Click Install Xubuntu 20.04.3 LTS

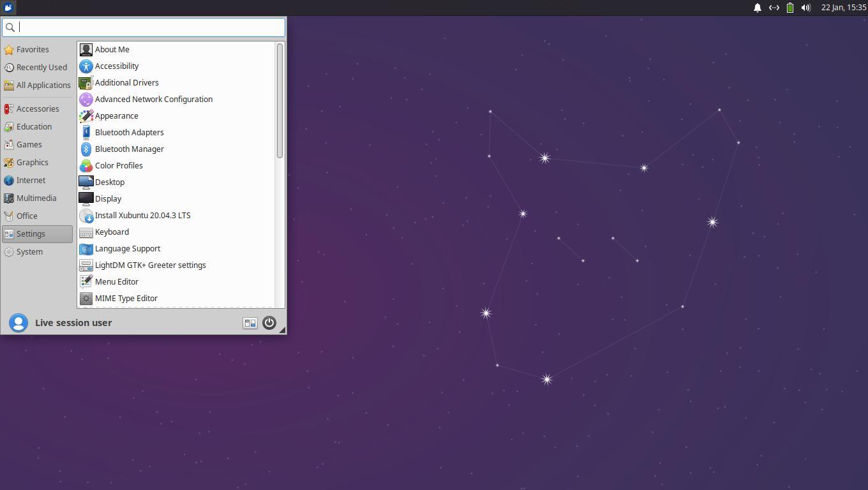(142, 215)
